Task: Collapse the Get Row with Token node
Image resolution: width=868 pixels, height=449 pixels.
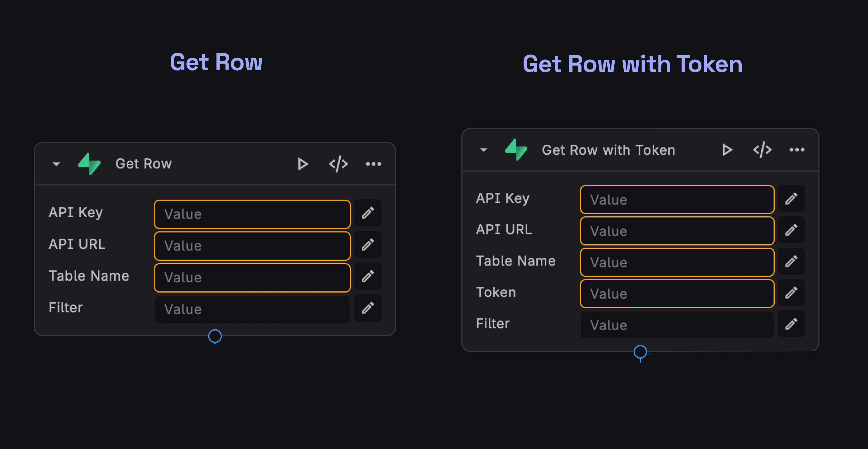Action: 484,150
